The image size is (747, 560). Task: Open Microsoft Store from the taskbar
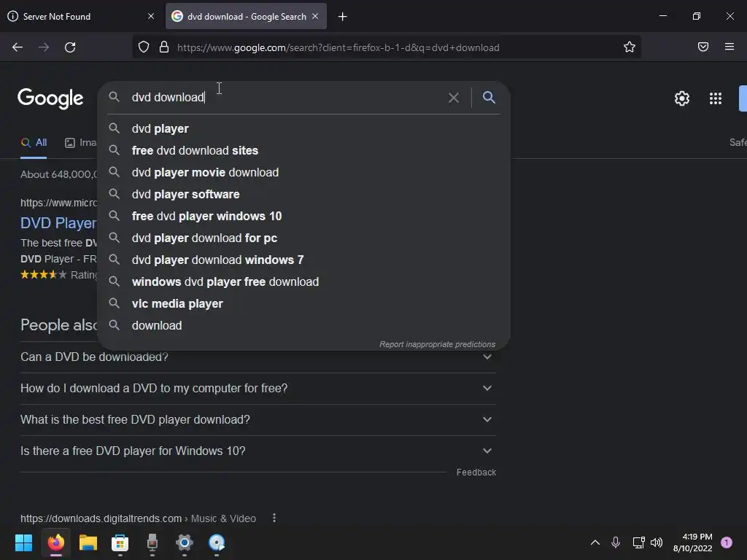tap(120, 542)
